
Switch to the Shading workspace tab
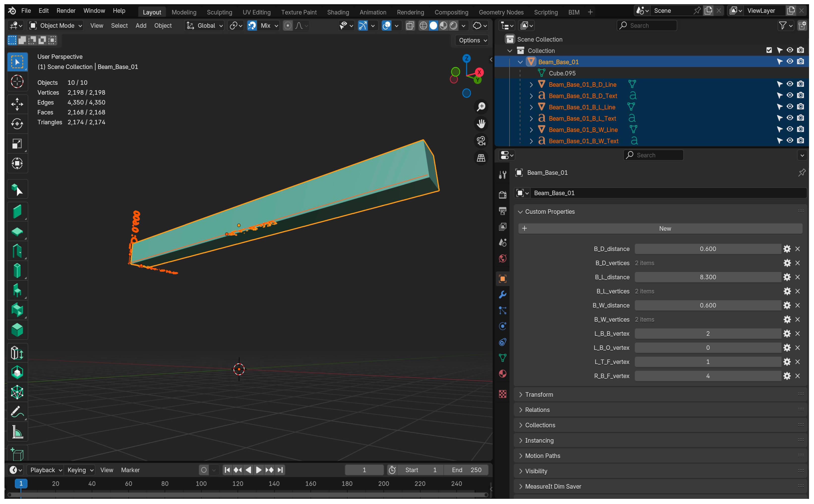tap(338, 12)
